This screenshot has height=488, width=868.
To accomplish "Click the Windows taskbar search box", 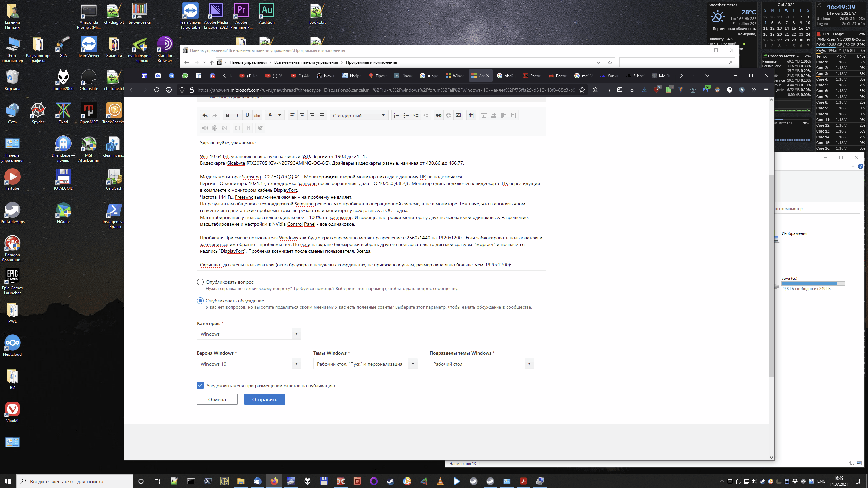I will 75,481.
